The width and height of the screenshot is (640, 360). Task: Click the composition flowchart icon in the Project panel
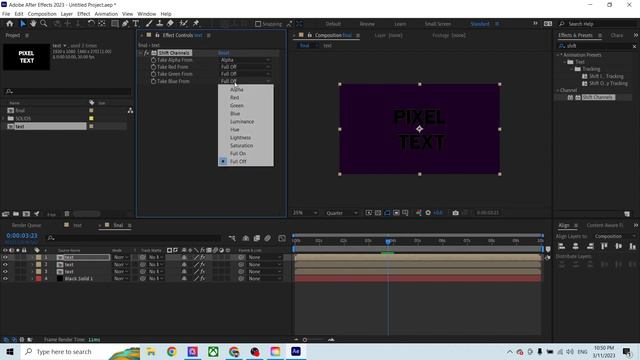click(130, 111)
